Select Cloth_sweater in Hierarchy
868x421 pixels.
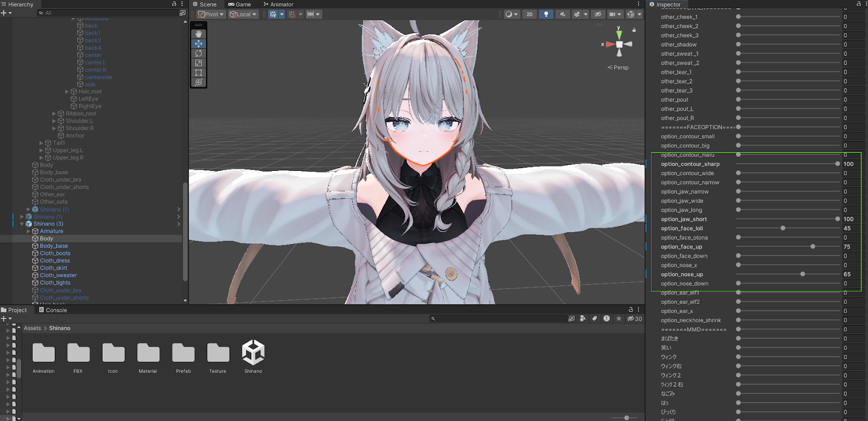58,276
